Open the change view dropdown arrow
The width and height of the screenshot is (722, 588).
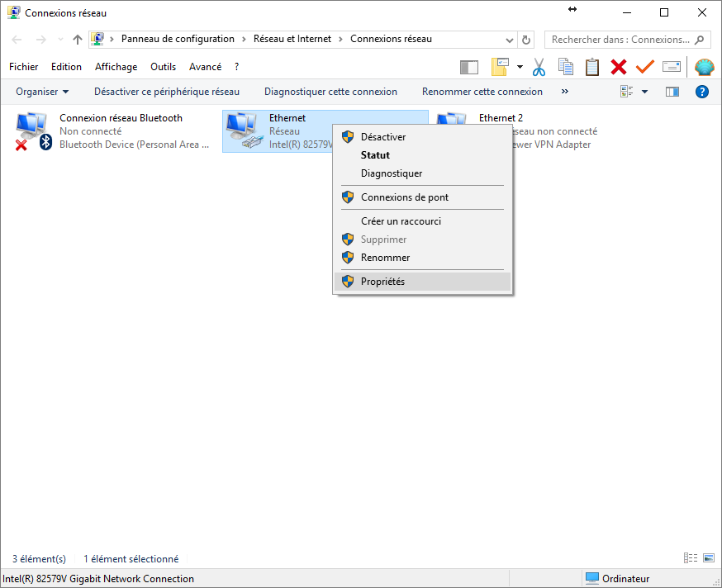point(644,92)
